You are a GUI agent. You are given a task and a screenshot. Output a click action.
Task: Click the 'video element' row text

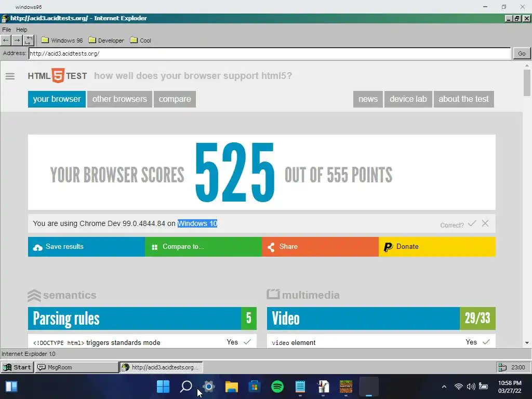coord(294,343)
